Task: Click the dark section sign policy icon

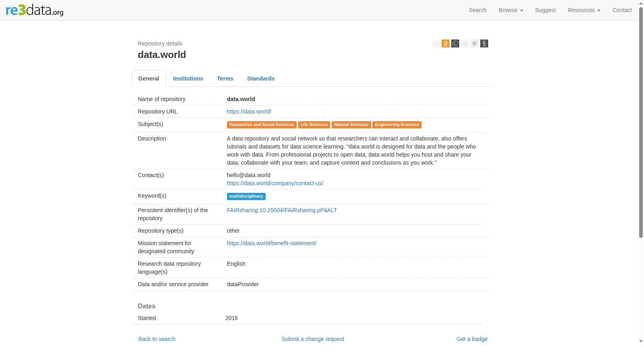Action: [x=484, y=43]
